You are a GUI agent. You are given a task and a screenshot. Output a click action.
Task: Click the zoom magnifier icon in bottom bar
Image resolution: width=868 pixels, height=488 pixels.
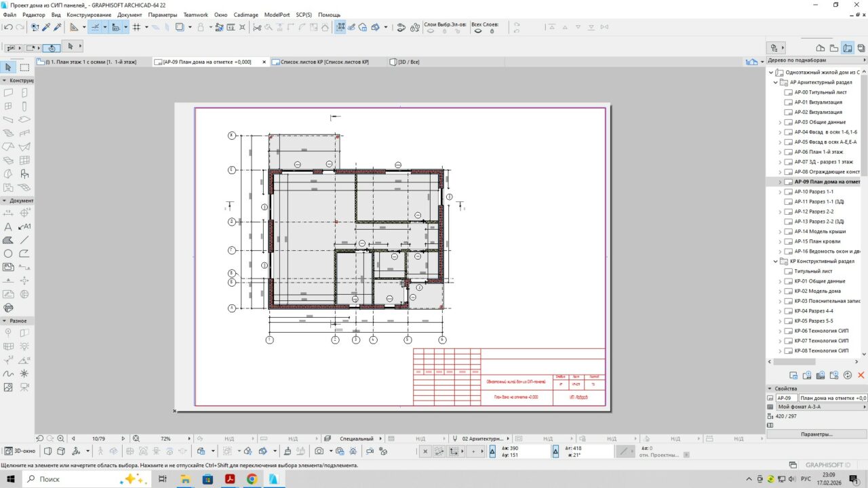pyautogui.click(x=61, y=439)
